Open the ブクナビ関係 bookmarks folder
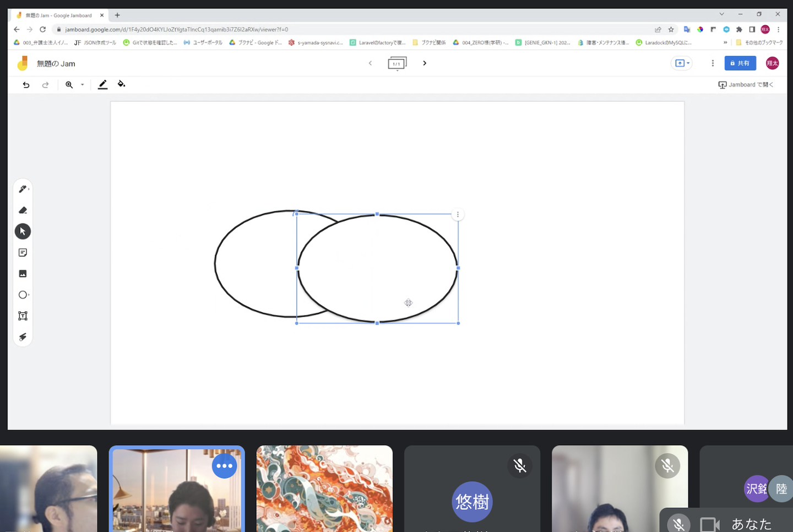793x532 pixels. tap(429, 42)
